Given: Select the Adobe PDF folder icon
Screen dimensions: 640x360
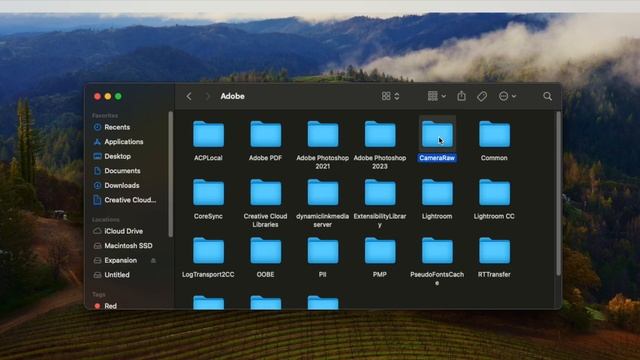Looking at the screenshot, I should pos(266,134).
